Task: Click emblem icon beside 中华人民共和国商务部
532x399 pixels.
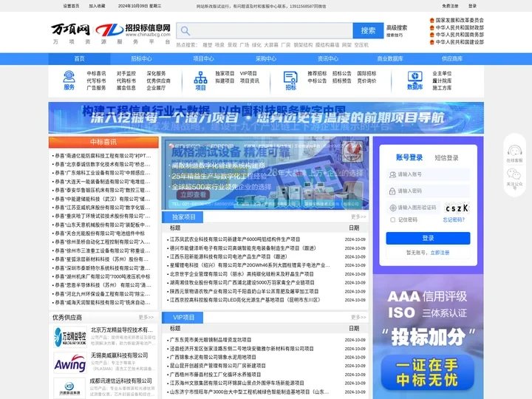Action: click(432, 35)
